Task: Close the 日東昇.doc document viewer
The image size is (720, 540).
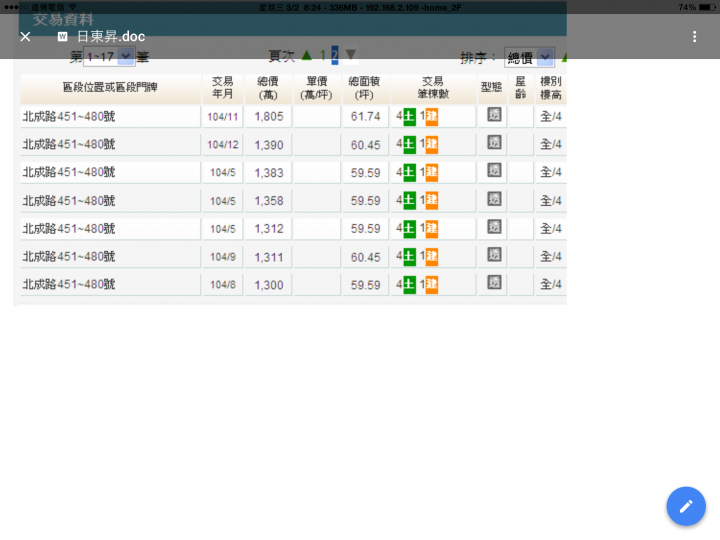Action: (x=25, y=37)
